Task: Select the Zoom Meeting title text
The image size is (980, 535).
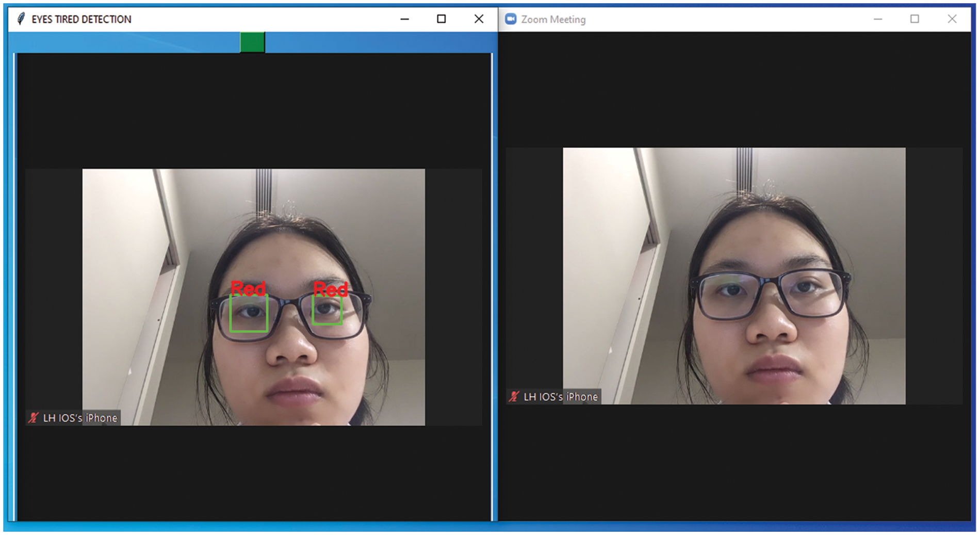Action: (553, 19)
